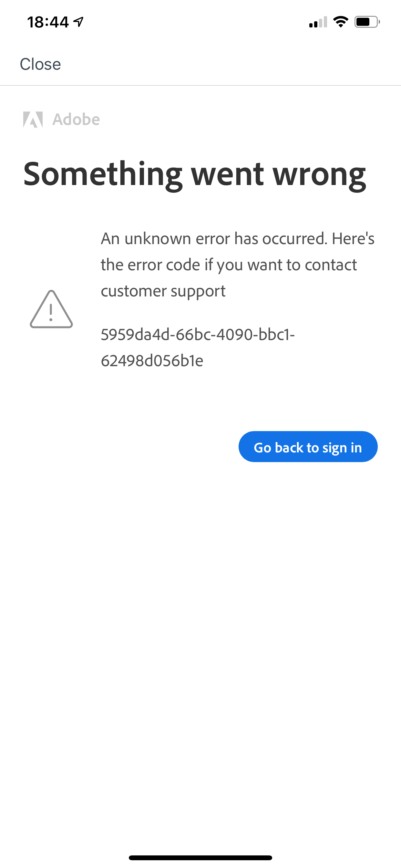Tap the "customer support" text
The width and height of the screenshot is (401, 868).
pyautogui.click(x=163, y=291)
